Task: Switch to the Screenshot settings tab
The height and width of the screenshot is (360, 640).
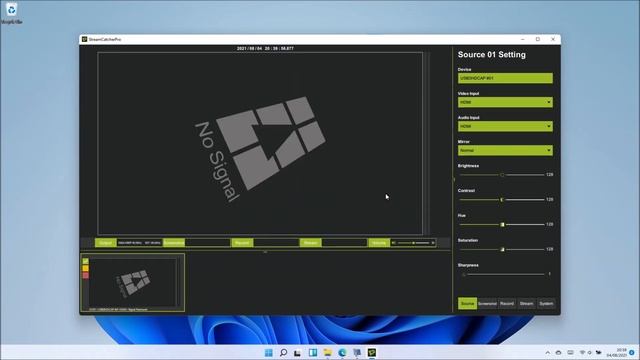Action: pyautogui.click(x=487, y=304)
